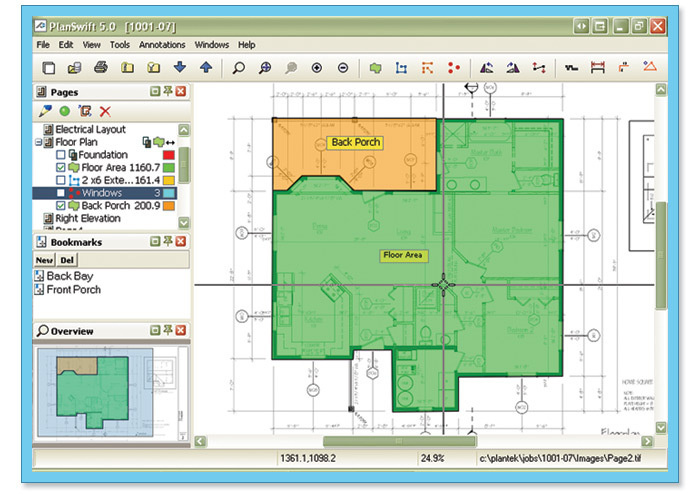Open the Annotations menu

point(162,45)
